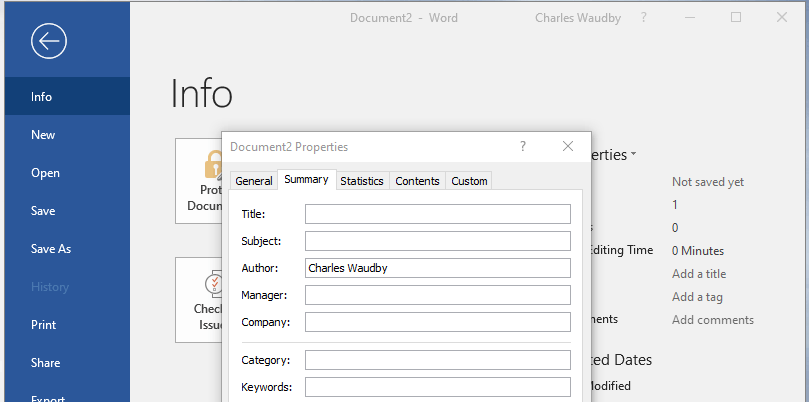The height and width of the screenshot is (402, 809).
Task: Click the Not saved yet size value
Action: pos(708,182)
